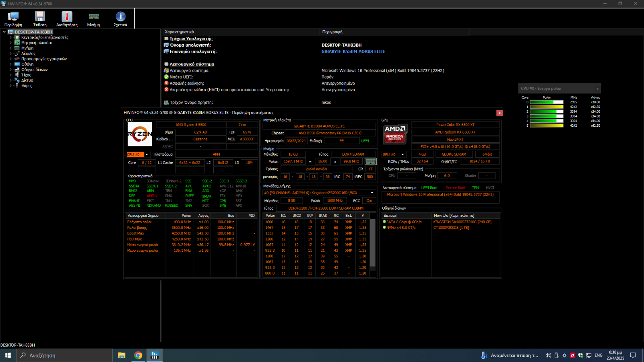Image resolution: width=644 pixels, height=362 pixels.
Task: Click the Σχετικά about info icon
Action: [x=120, y=19]
